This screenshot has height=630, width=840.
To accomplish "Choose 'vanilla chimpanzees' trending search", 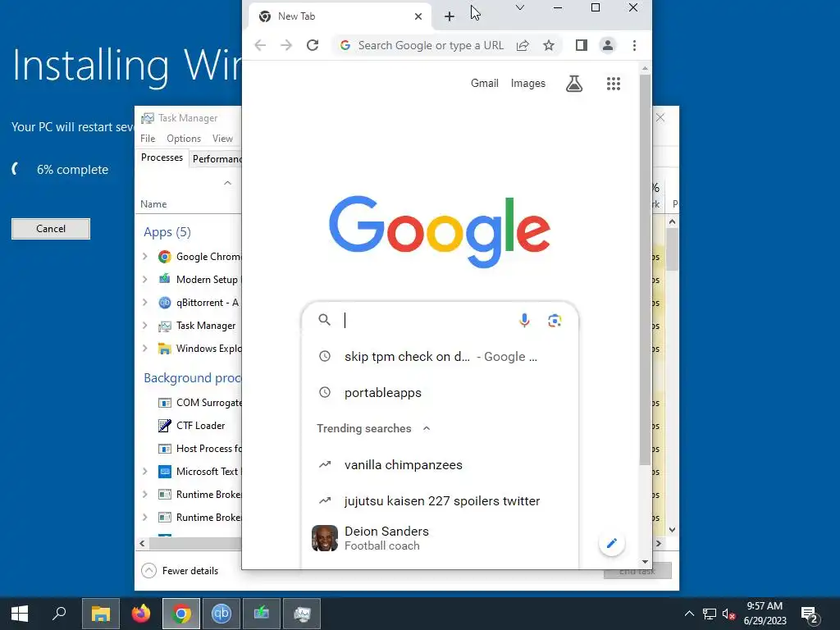I will pyautogui.click(x=441, y=465).
